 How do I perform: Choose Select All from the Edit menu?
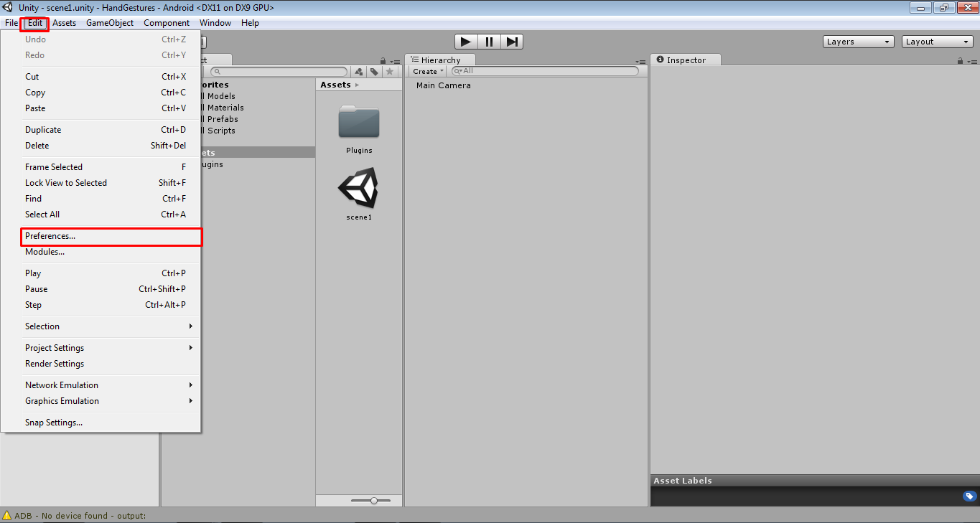(x=111, y=215)
